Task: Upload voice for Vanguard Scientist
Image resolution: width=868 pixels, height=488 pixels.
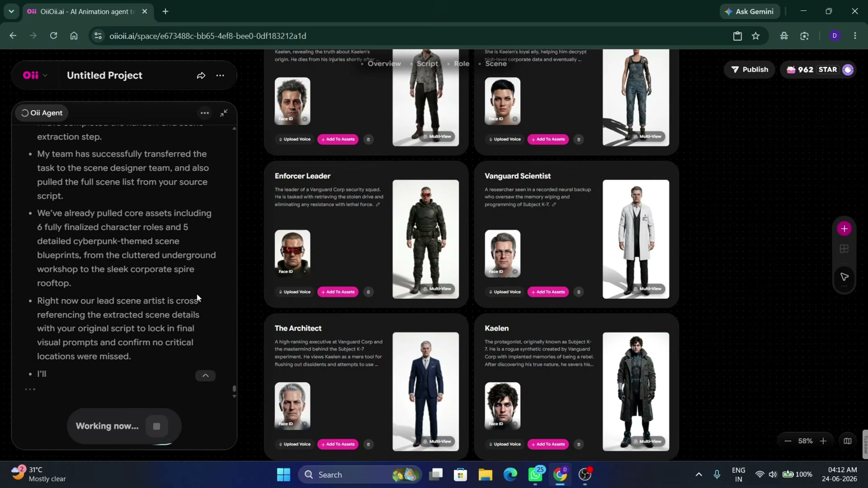Action: tap(505, 292)
